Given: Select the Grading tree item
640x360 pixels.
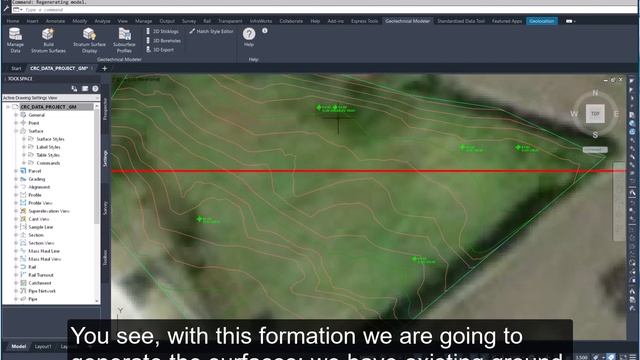Looking at the screenshot, I should pos(37,179).
